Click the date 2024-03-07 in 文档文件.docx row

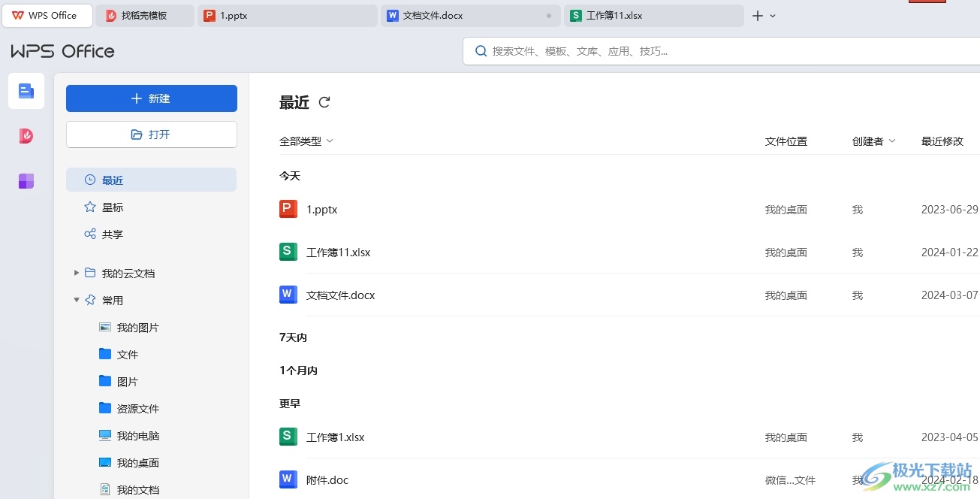coord(950,295)
